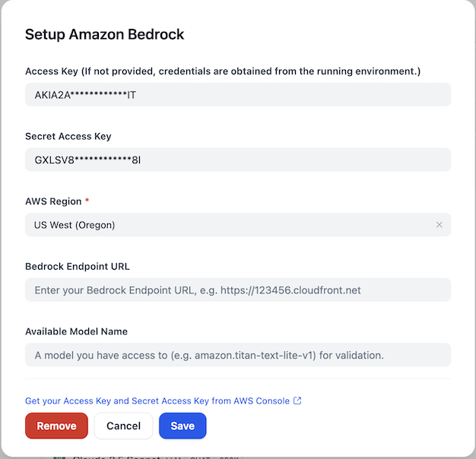Clear the selected AWS Region with X icon
The width and height of the screenshot is (476, 459).
[439, 225]
